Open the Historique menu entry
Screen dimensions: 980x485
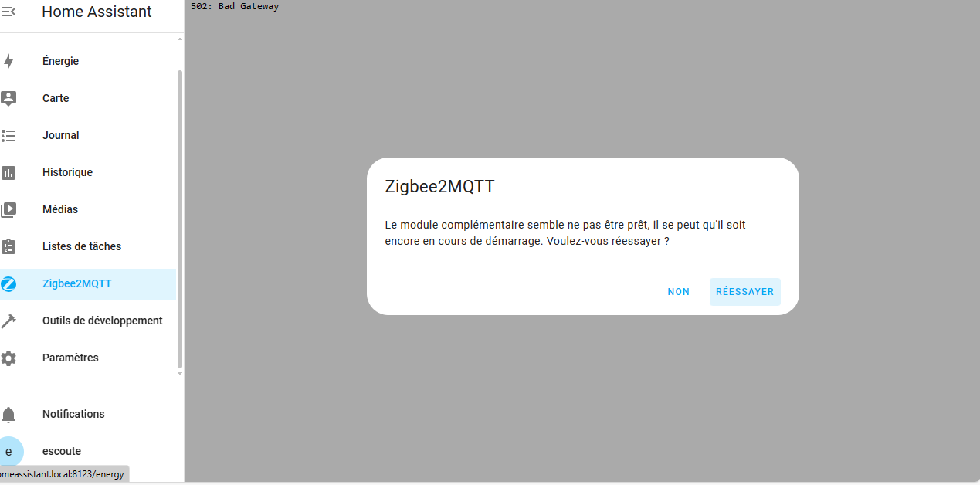pyautogui.click(x=88, y=172)
